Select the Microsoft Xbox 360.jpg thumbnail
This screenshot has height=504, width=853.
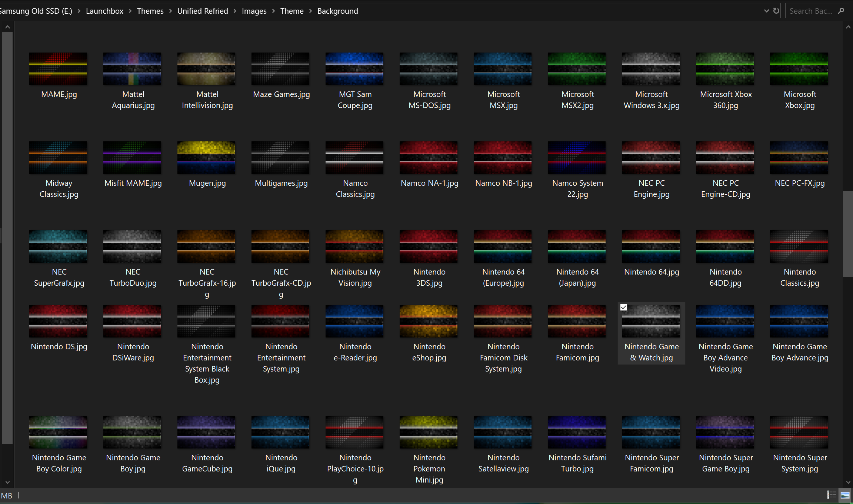click(x=725, y=69)
